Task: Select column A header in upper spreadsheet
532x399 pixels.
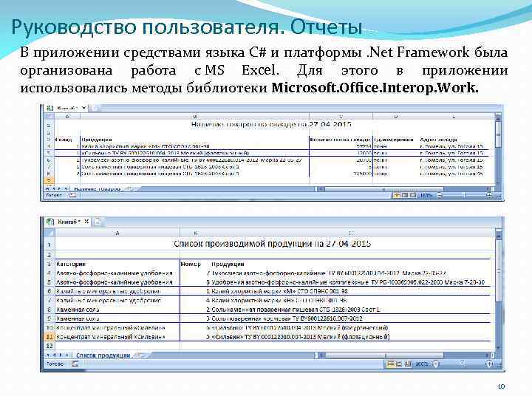Action: tap(67, 117)
